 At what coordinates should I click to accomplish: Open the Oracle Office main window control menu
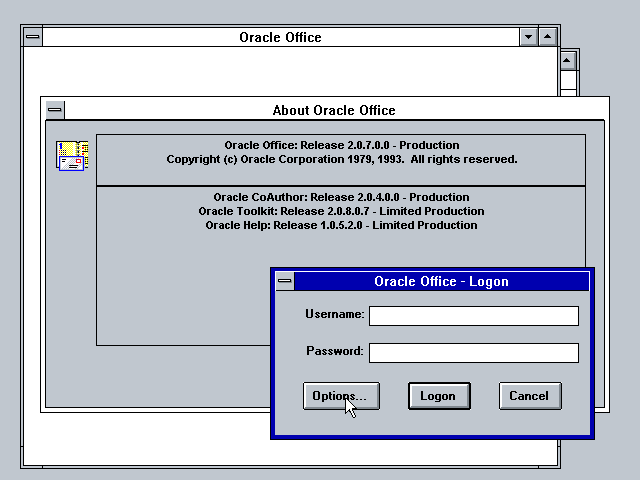tap(33, 37)
